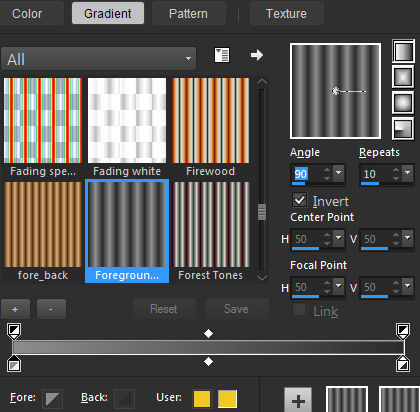This screenshot has height=412, width=420.
Task: Open the All category dropdown
Action: coord(99,59)
